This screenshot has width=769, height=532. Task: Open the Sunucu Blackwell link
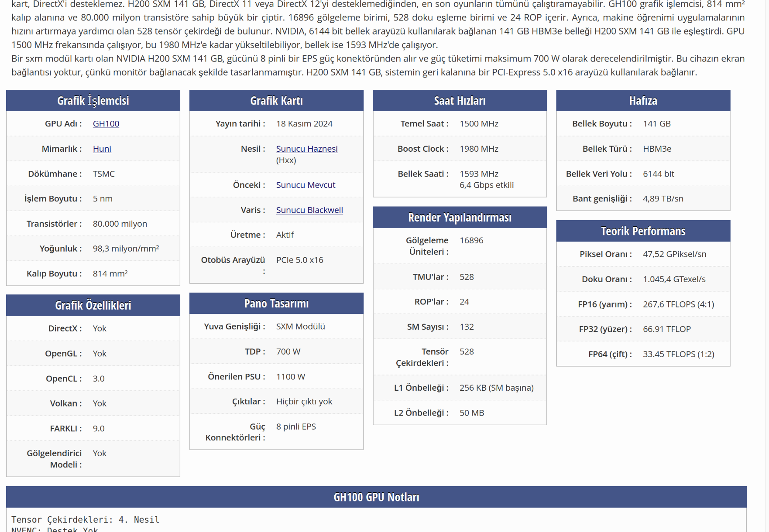point(309,210)
